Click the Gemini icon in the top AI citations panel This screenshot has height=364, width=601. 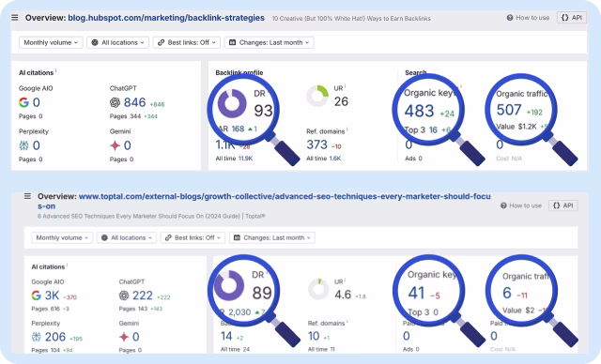coord(115,145)
